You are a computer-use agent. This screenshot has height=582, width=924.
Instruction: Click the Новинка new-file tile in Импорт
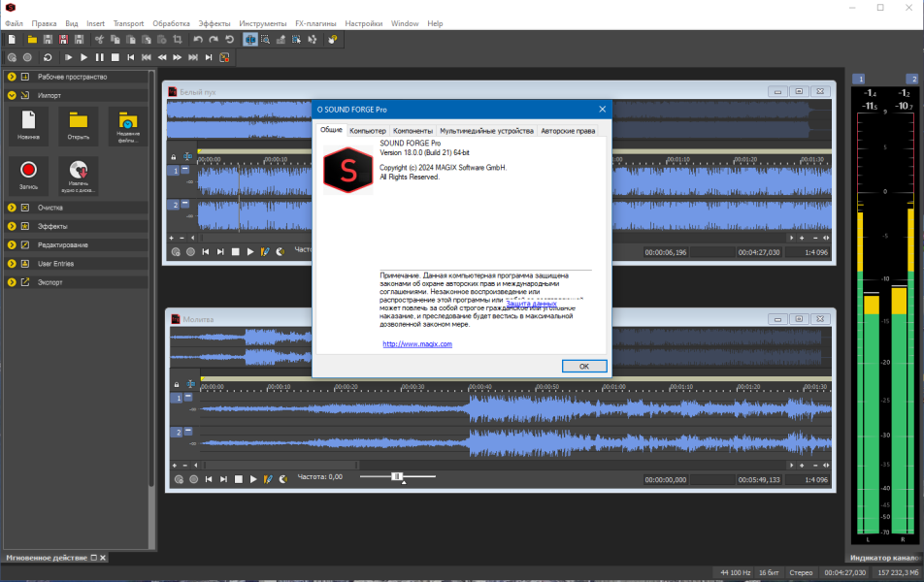coord(28,126)
